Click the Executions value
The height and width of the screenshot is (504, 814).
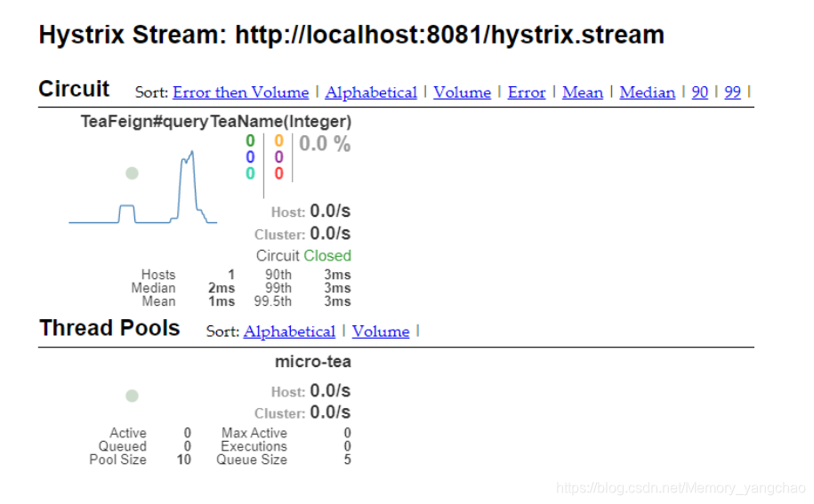(x=347, y=446)
